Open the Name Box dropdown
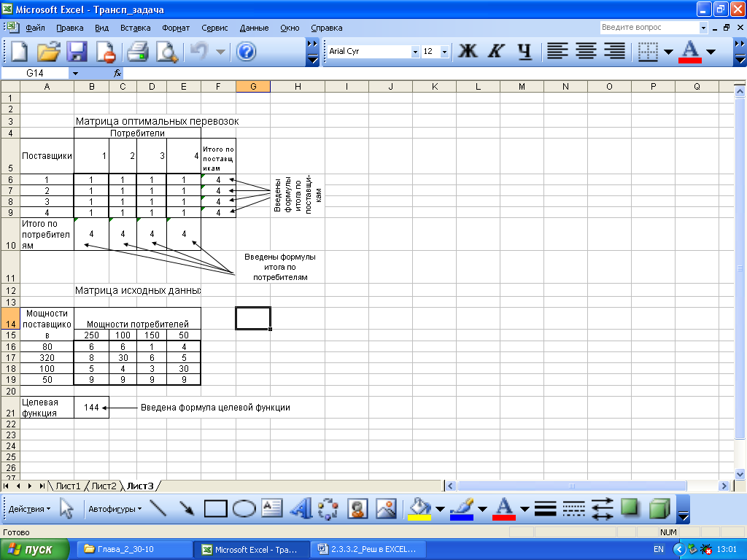Screen dimensions: 747x560 pyautogui.click(x=75, y=74)
